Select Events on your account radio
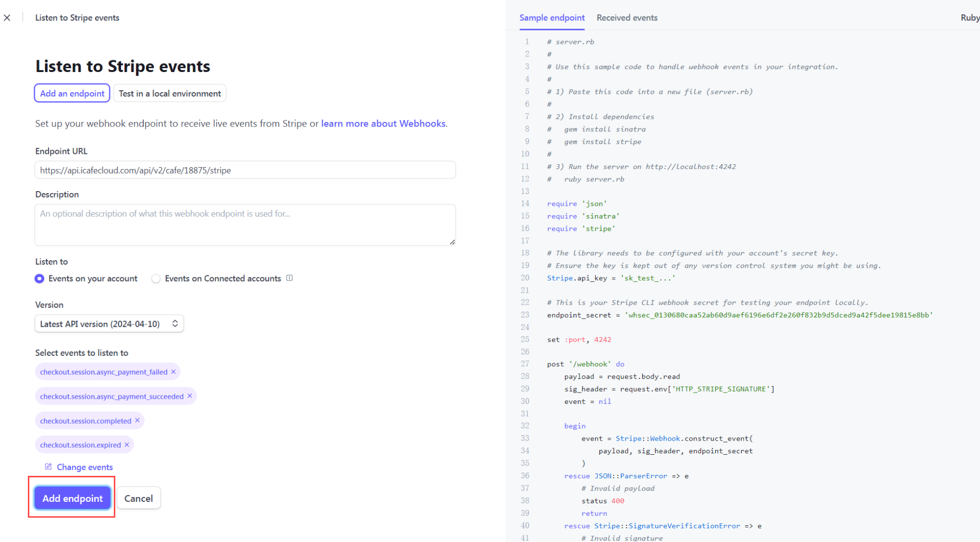980x542 pixels. coord(40,279)
